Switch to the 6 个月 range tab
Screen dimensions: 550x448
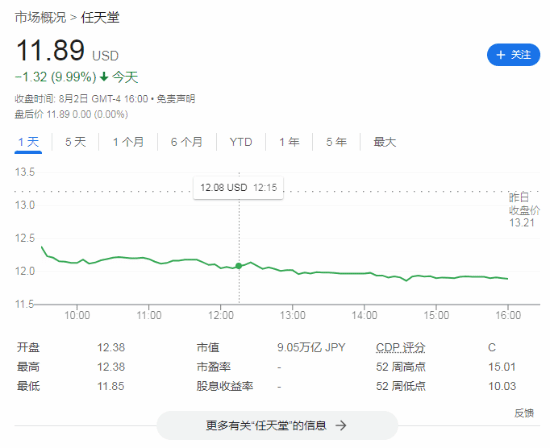187,142
